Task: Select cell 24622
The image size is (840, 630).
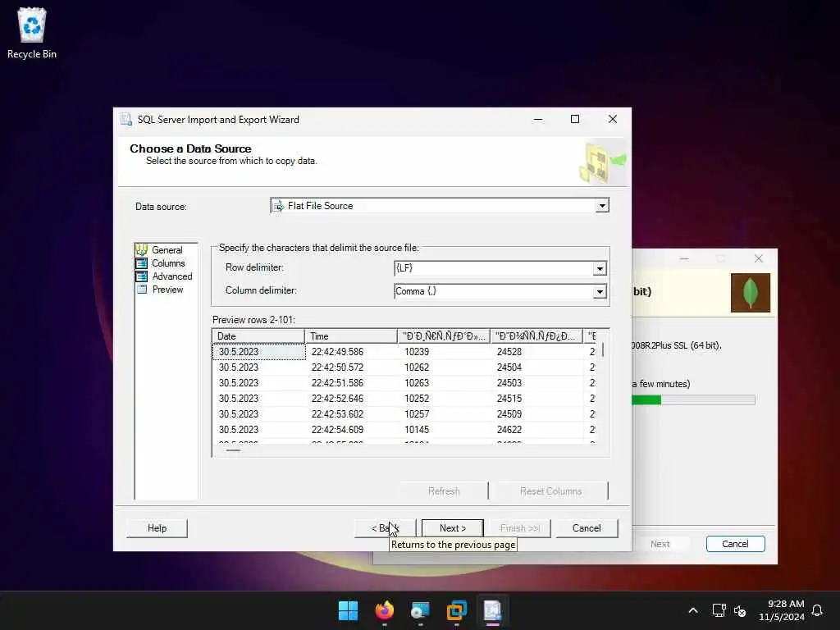Action: coord(536,430)
